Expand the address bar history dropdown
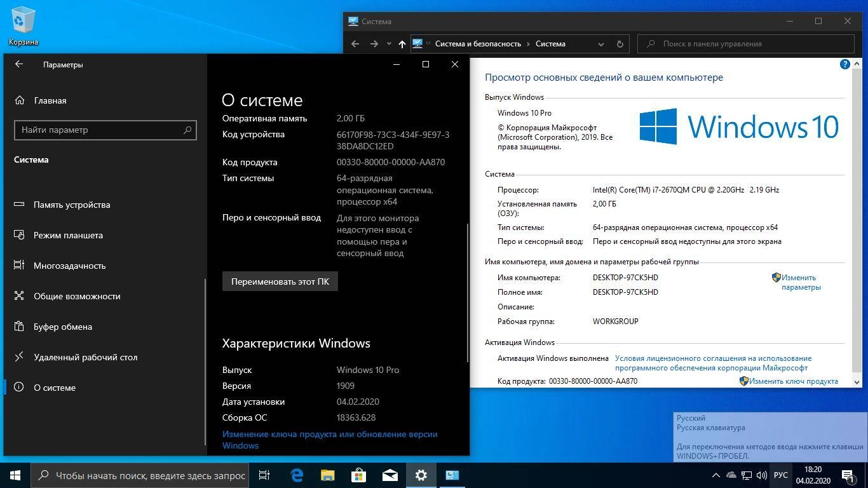 pos(600,44)
